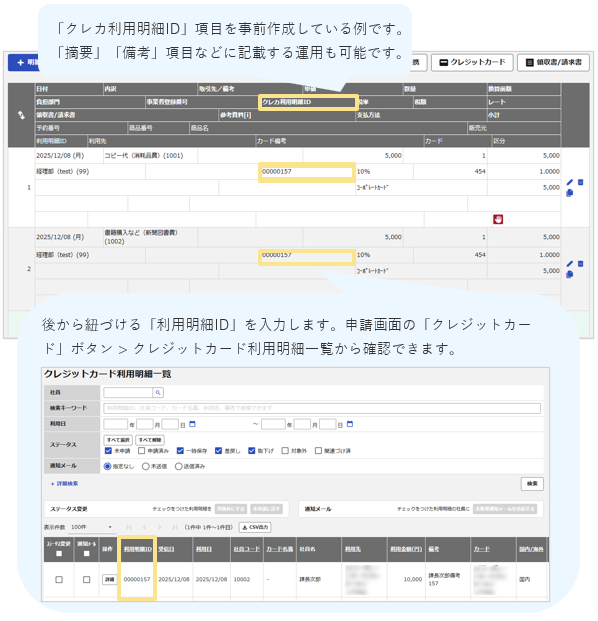Sort by カード名義 column header
This screenshot has width=598, height=621.
click(x=280, y=549)
